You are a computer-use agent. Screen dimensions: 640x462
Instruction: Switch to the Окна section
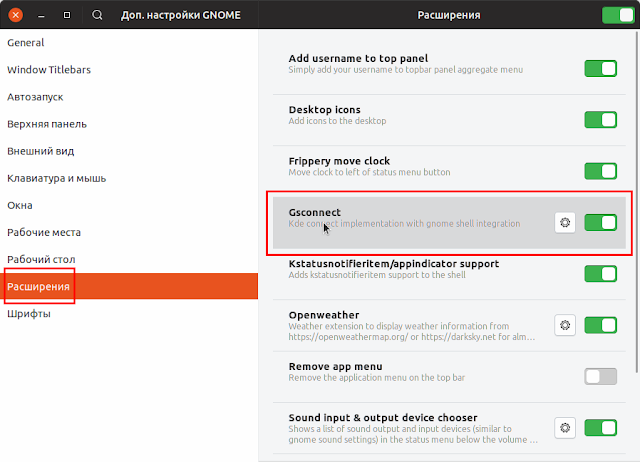click(x=129, y=205)
